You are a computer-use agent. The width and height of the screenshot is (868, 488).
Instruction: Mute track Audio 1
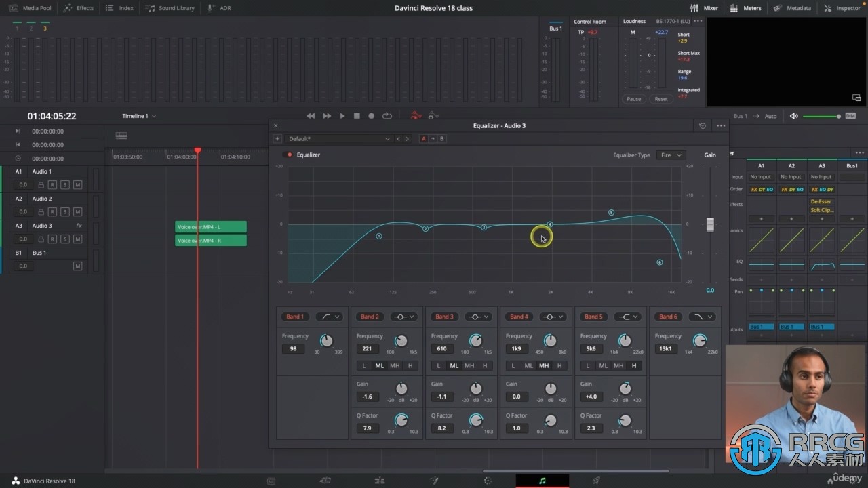[77, 184]
